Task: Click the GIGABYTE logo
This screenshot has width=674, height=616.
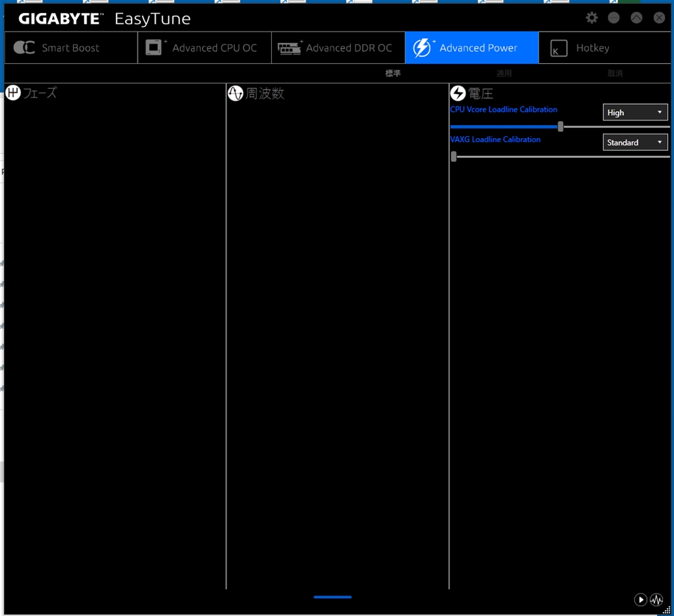Action: point(61,19)
